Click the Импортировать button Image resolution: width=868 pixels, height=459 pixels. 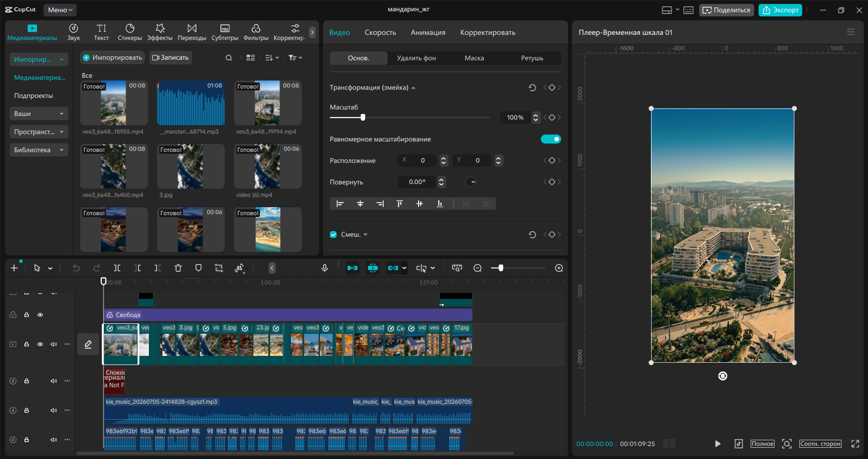113,57
